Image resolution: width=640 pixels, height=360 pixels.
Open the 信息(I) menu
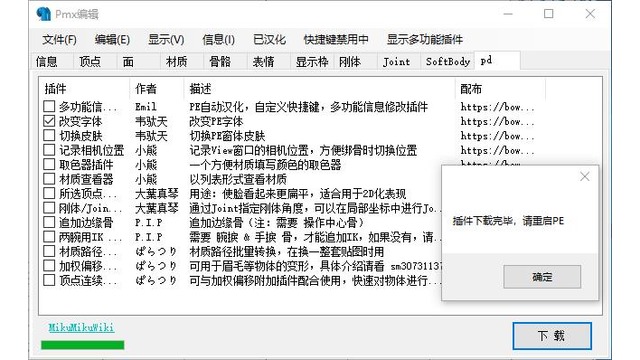coord(218,40)
